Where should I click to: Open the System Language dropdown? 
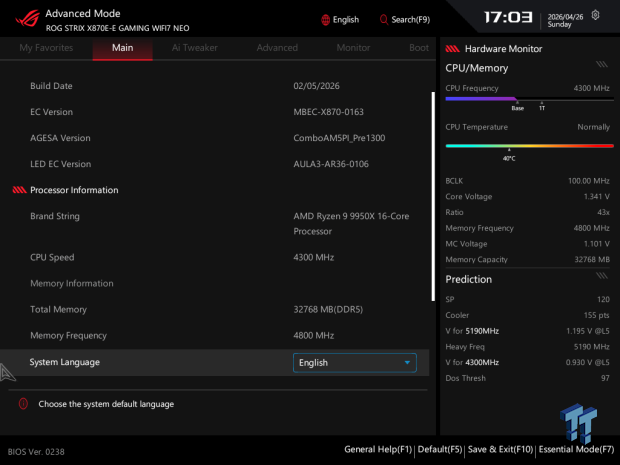[354, 363]
